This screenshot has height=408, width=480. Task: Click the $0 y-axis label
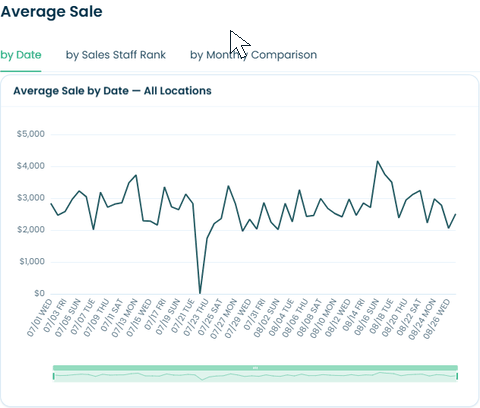click(39, 293)
